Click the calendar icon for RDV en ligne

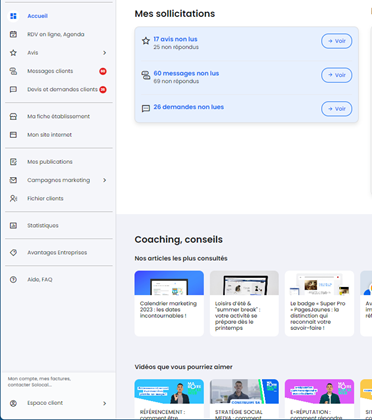(x=13, y=34)
